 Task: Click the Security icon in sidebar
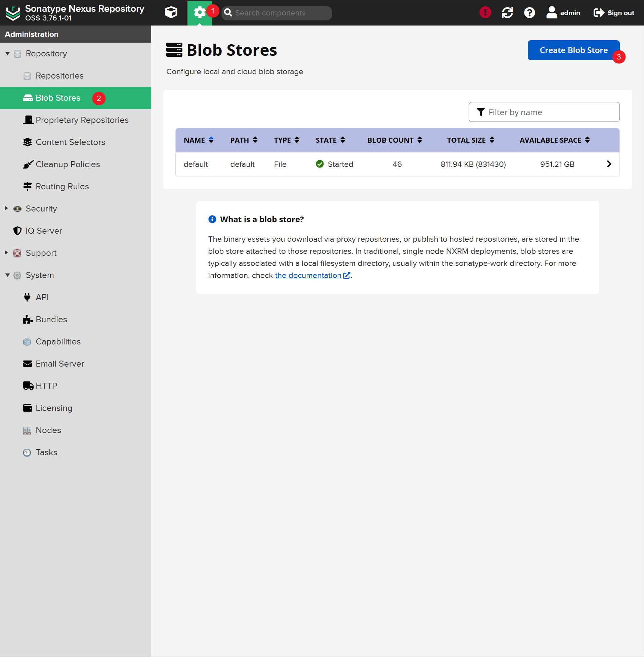coord(17,208)
